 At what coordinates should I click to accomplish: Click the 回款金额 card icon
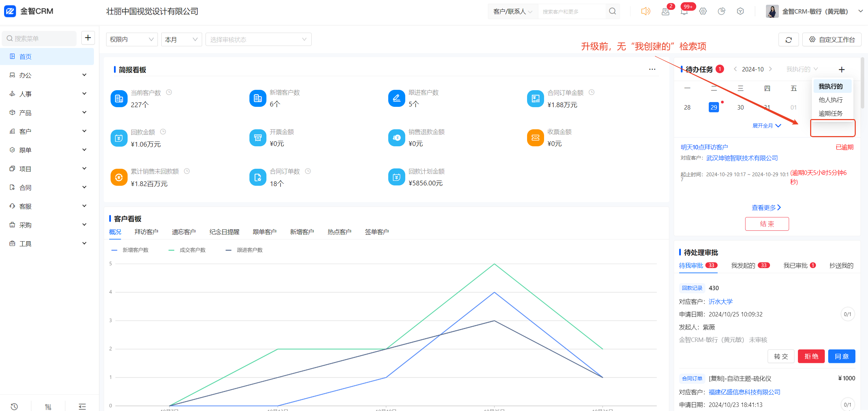(119, 138)
